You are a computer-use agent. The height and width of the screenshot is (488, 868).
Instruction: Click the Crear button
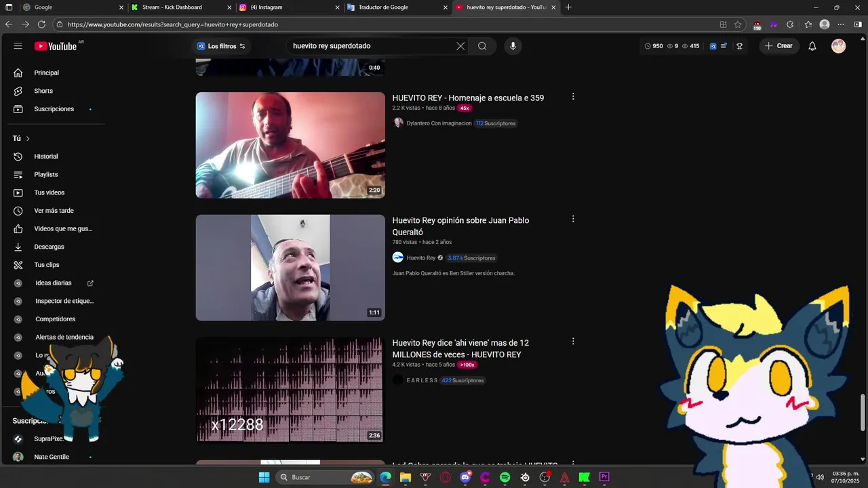pos(779,46)
